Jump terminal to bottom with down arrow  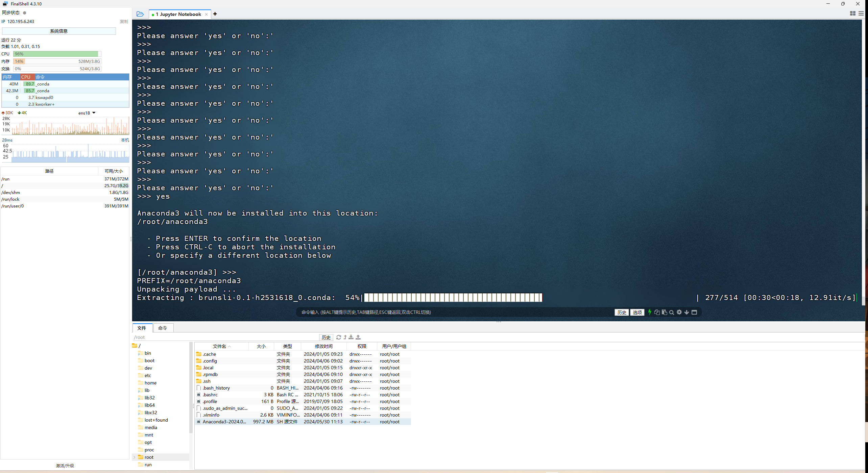click(686, 312)
